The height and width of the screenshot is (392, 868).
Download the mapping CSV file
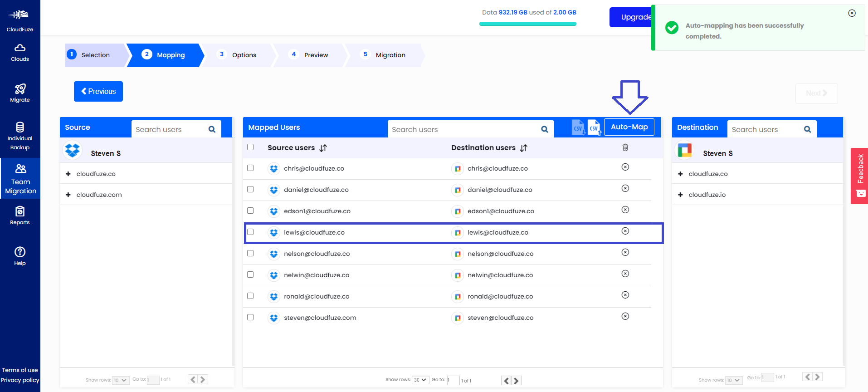tap(578, 127)
